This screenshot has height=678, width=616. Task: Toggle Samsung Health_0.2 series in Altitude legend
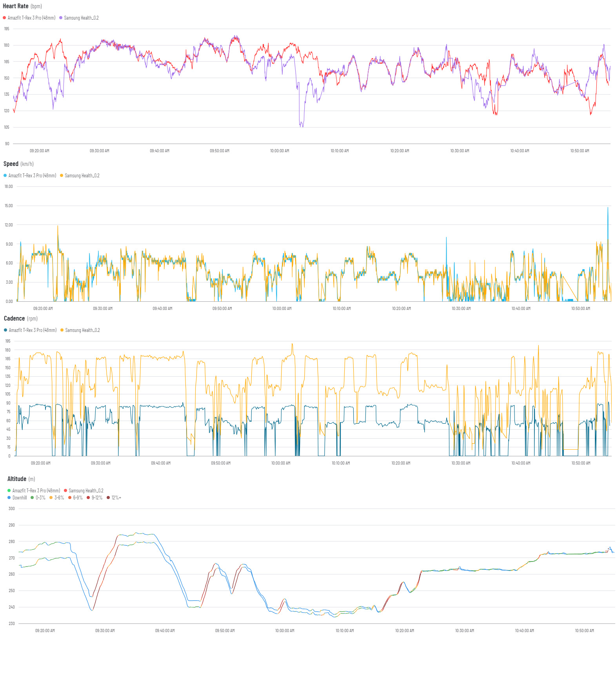click(x=84, y=491)
